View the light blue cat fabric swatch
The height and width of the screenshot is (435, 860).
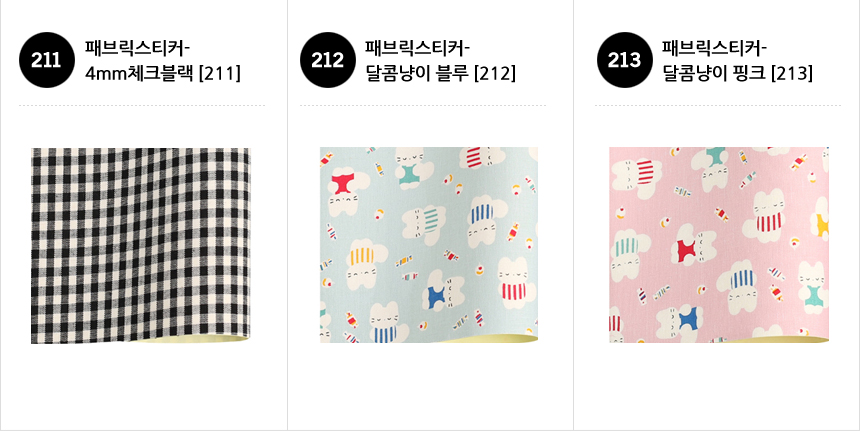click(x=429, y=245)
